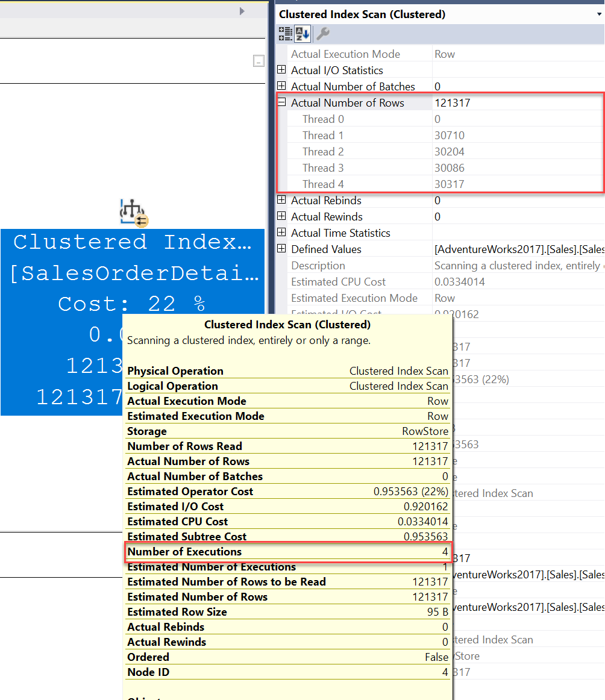Click the right scroll arrow above the plan
Screen dimensions: 605x700
click(x=242, y=11)
